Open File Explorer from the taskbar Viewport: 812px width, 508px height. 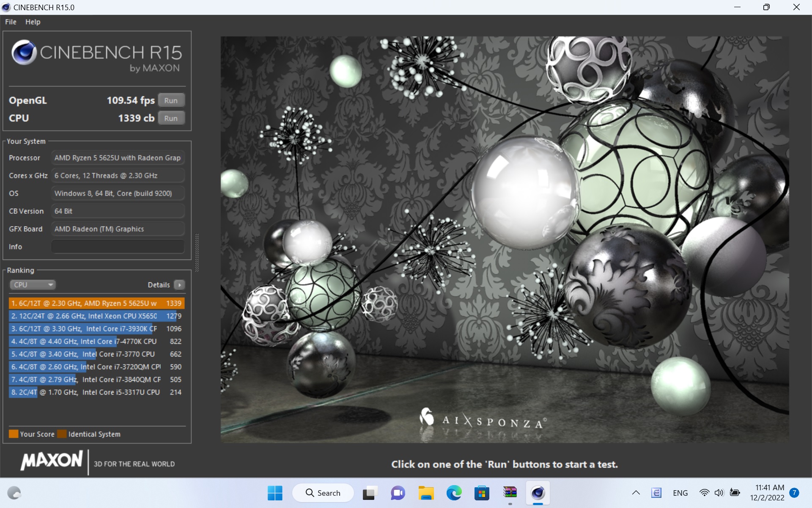426,493
